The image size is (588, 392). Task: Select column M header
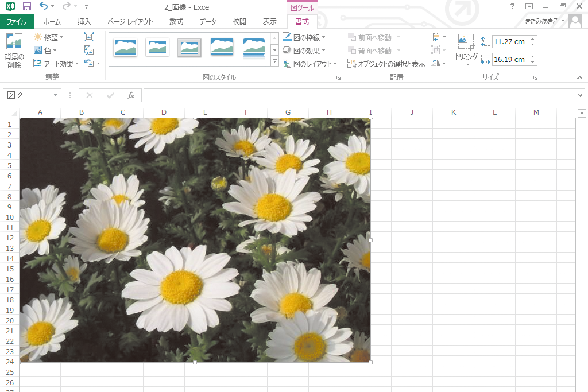pyautogui.click(x=536, y=112)
